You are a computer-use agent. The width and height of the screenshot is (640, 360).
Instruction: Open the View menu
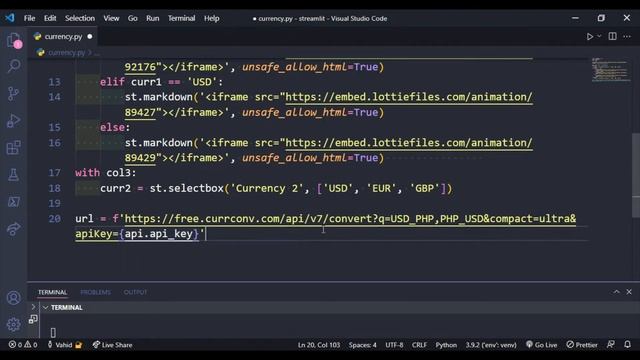point(111,18)
